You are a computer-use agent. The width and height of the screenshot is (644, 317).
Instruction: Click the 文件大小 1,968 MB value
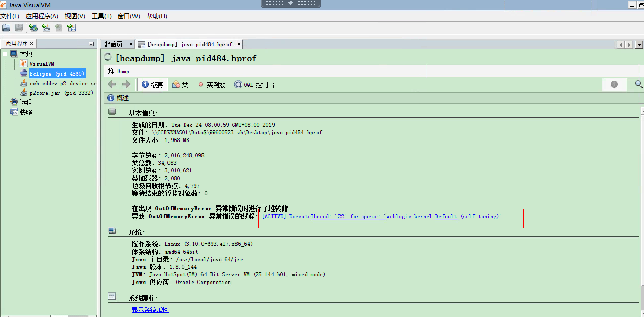coord(177,140)
